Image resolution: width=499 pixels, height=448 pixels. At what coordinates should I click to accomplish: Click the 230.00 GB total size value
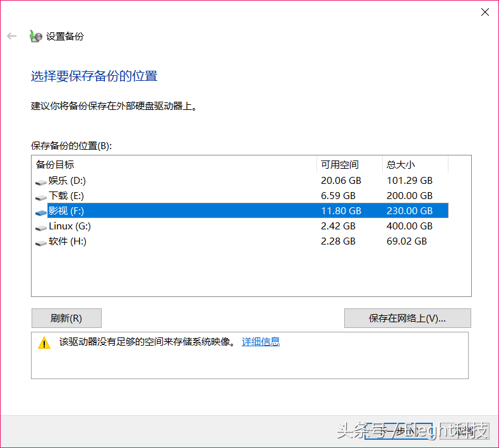pyautogui.click(x=409, y=211)
